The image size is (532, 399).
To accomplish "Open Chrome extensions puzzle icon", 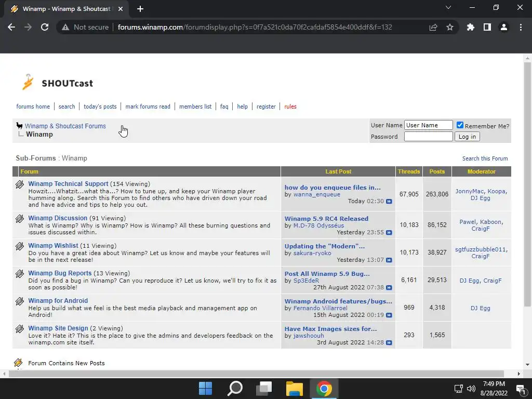I will 470,27.
